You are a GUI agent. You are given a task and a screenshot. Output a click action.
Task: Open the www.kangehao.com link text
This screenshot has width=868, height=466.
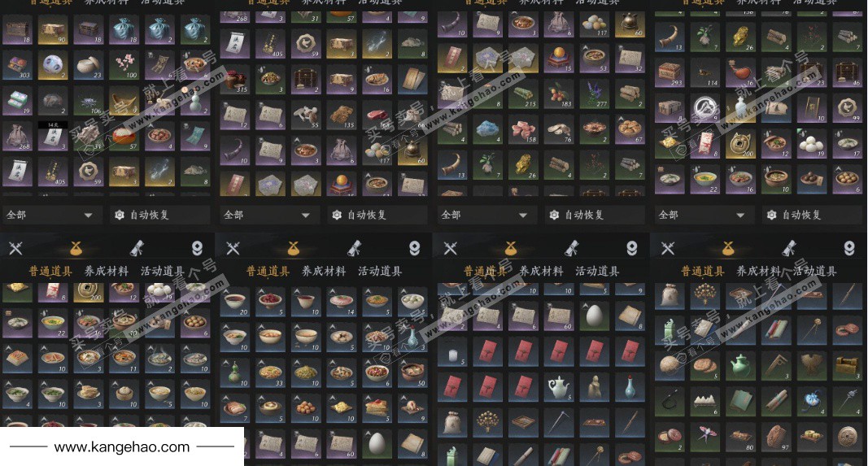(122, 446)
